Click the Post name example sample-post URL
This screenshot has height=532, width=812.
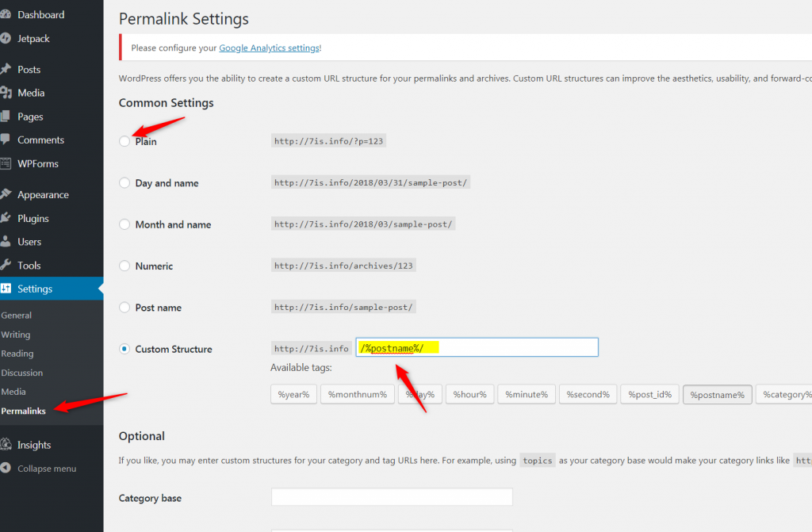click(x=343, y=307)
